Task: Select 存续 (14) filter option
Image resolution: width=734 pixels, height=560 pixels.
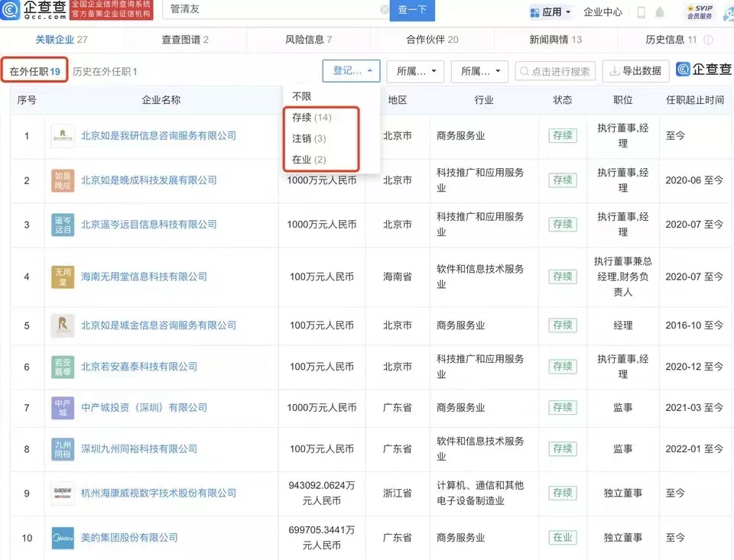Action: (312, 118)
